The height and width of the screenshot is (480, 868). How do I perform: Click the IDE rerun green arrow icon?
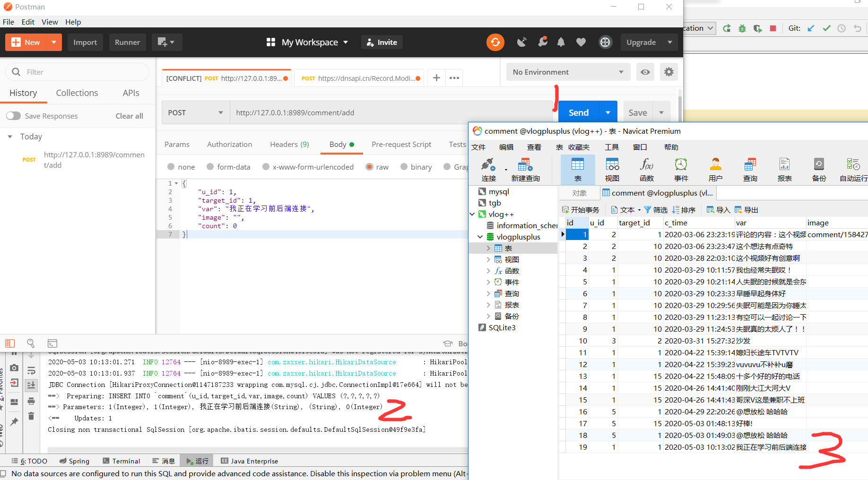coord(727,28)
